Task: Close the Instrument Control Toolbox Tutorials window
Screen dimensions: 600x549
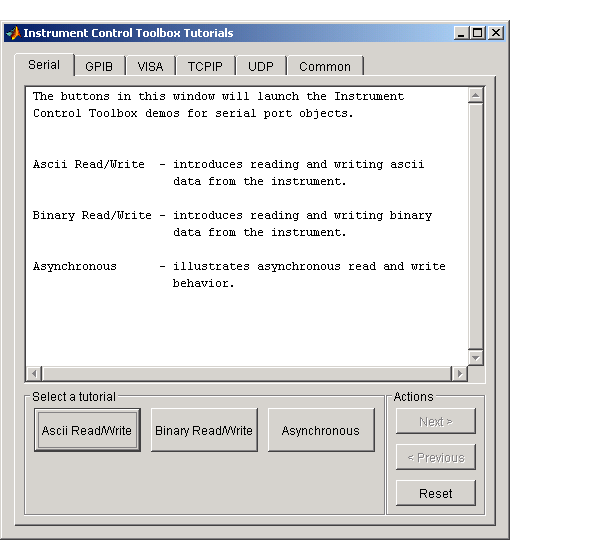Action: [x=496, y=33]
